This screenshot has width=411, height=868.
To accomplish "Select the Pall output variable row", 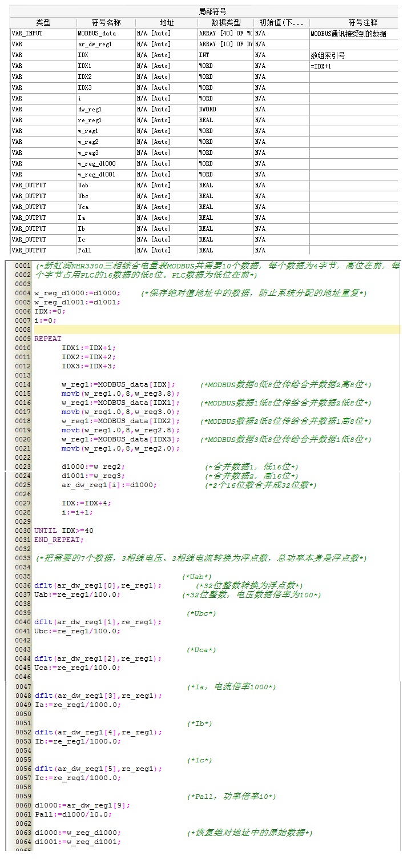I will coord(43,251).
